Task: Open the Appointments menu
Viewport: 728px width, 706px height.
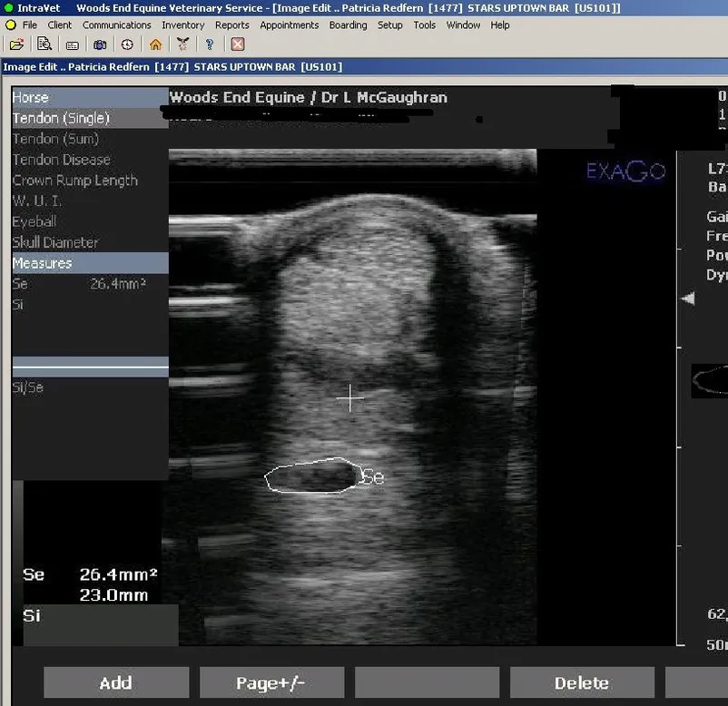Action: pyautogui.click(x=289, y=25)
